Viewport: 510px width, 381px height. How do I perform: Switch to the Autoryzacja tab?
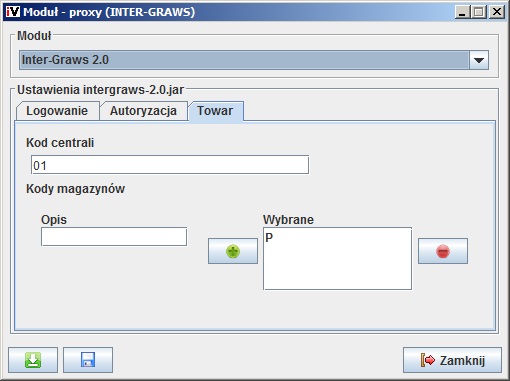click(x=143, y=111)
